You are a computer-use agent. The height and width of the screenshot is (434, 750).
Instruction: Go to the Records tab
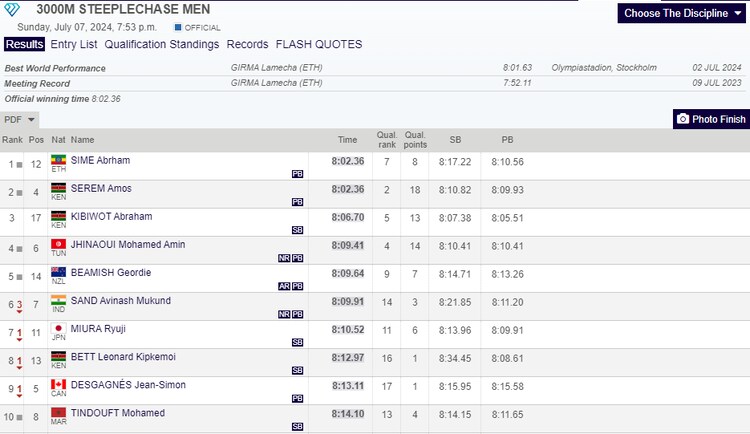pos(247,44)
